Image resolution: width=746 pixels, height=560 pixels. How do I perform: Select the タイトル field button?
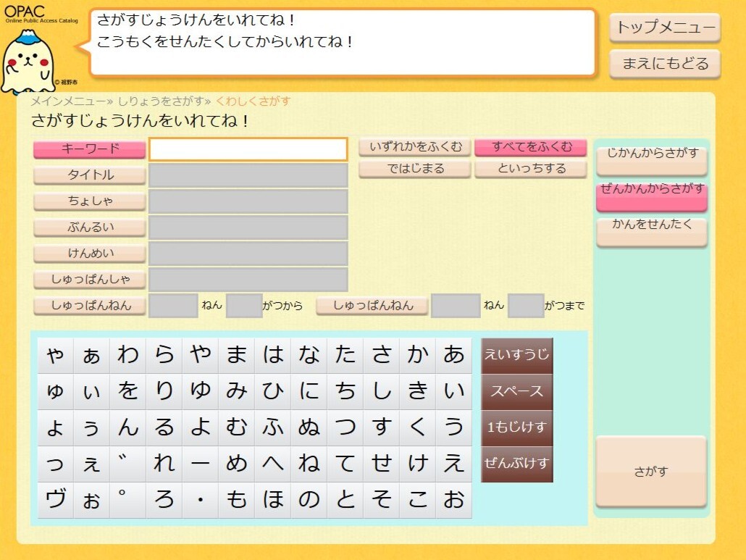coord(89,175)
